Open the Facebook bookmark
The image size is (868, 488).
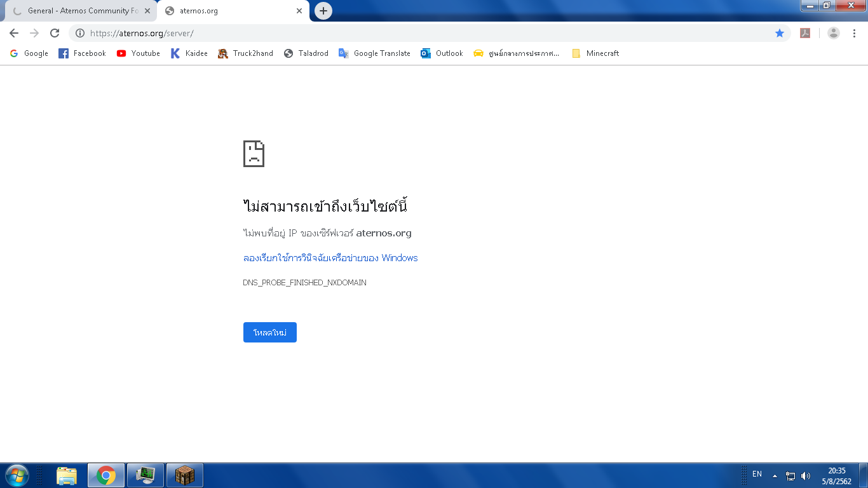coord(82,53)
